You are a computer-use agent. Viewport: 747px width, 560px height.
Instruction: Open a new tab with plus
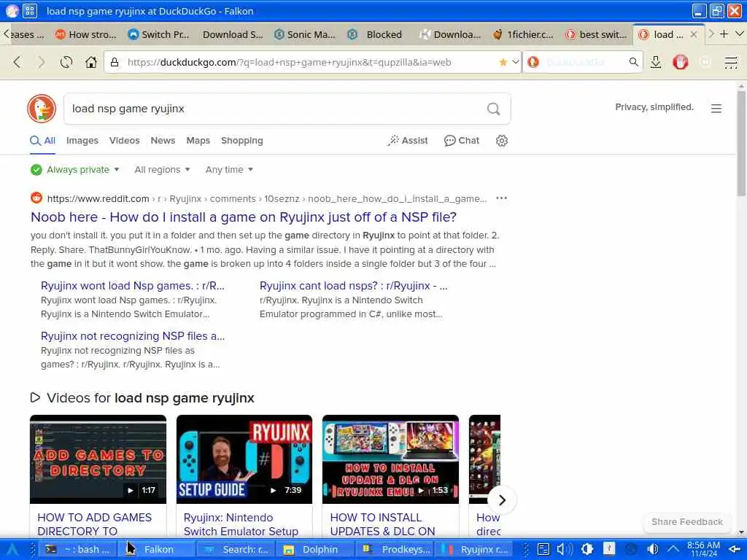(x=724, y=34)
